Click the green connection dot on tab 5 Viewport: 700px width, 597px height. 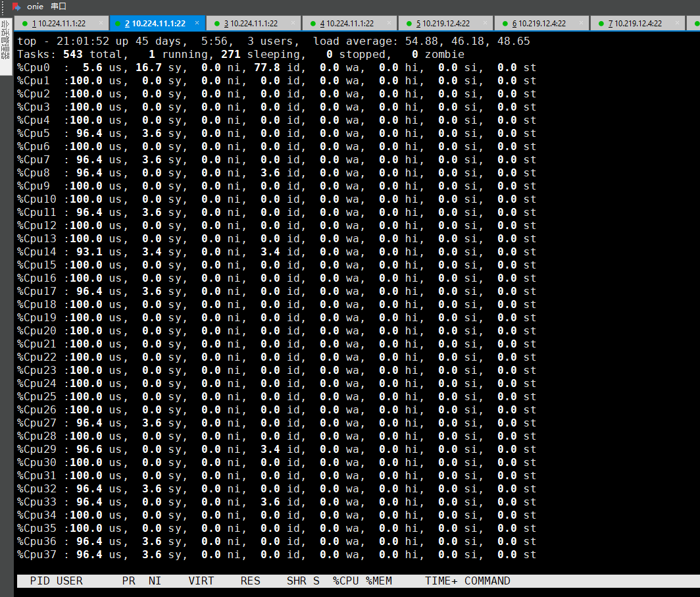(x=409, y=24)
